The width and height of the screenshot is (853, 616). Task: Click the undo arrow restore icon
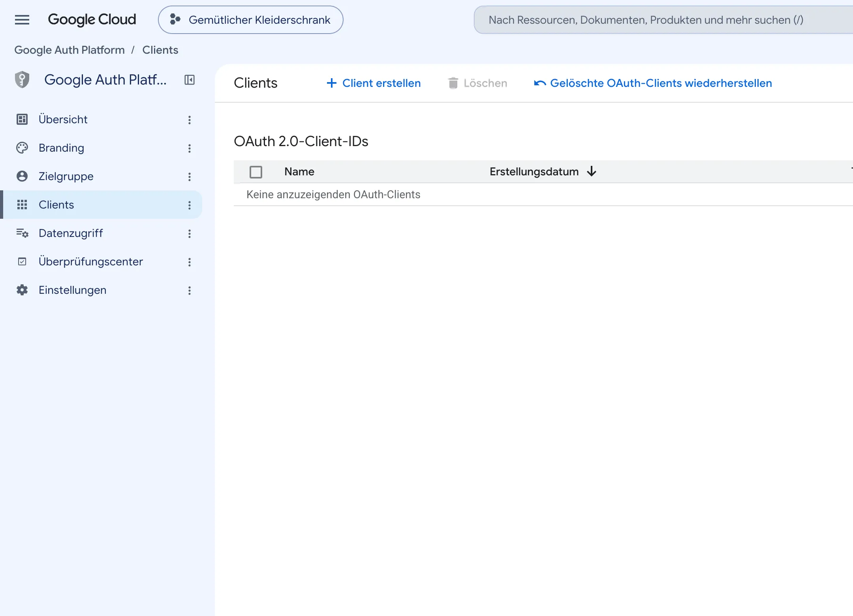540,83
